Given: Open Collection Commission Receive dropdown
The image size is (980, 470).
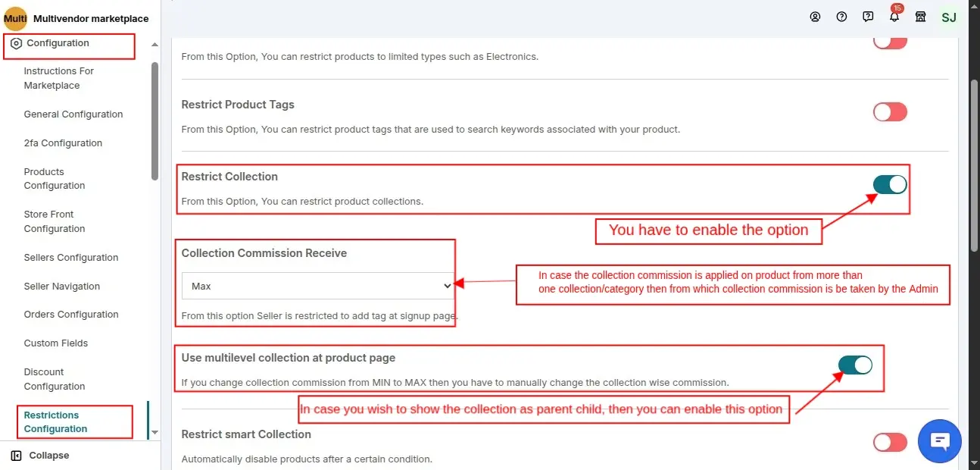Looking at the screenshot, I should tap(317, 286).
